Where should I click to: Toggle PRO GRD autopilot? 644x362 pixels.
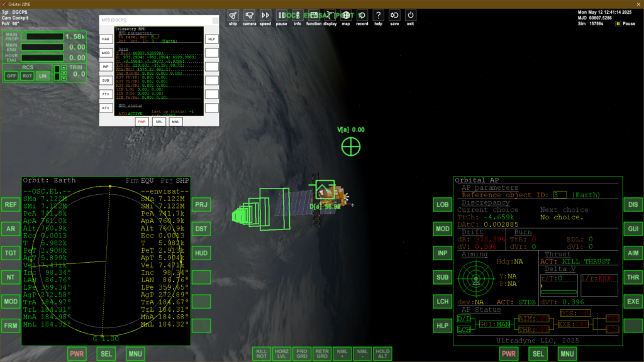301,354
